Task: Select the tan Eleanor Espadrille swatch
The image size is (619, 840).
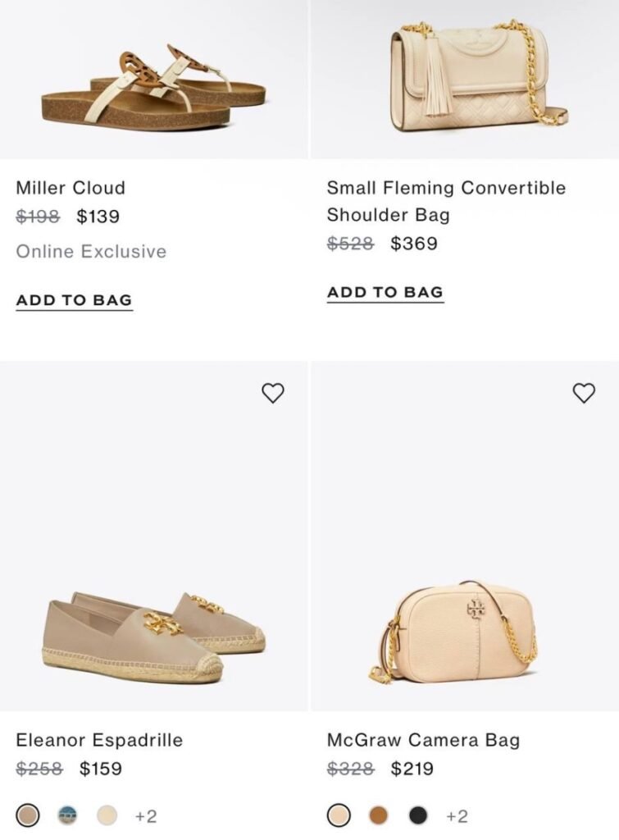Action: tap(28, 816)
